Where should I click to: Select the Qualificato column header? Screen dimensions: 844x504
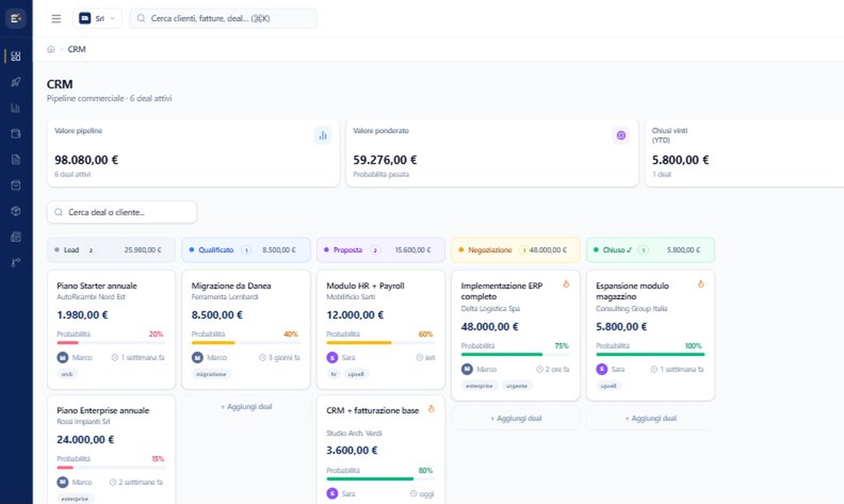pyautogui.click(x=246, y=250)
